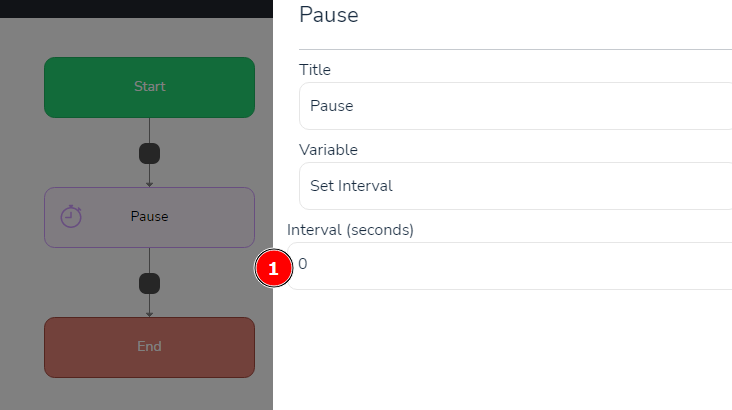Screen dimensions: 732x410
Task: Click the stopwatch icon in the Pause node
Action: (x=71, y=216)
